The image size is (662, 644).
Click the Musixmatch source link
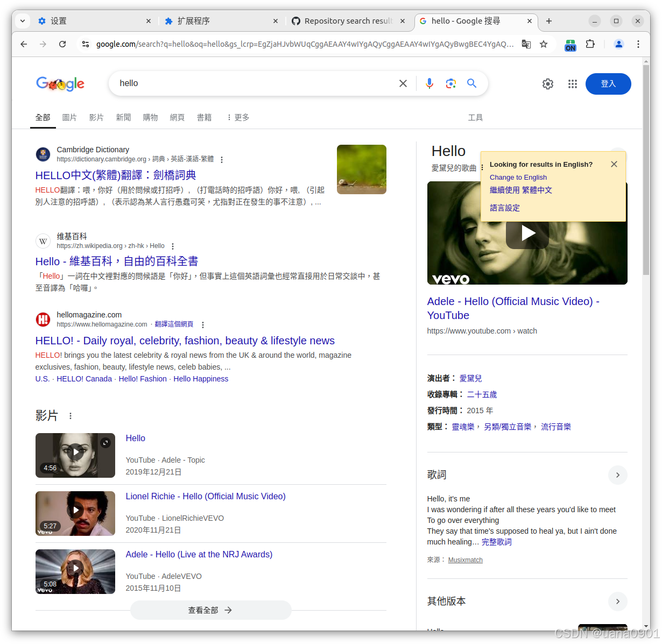click(x=465, y=560)
